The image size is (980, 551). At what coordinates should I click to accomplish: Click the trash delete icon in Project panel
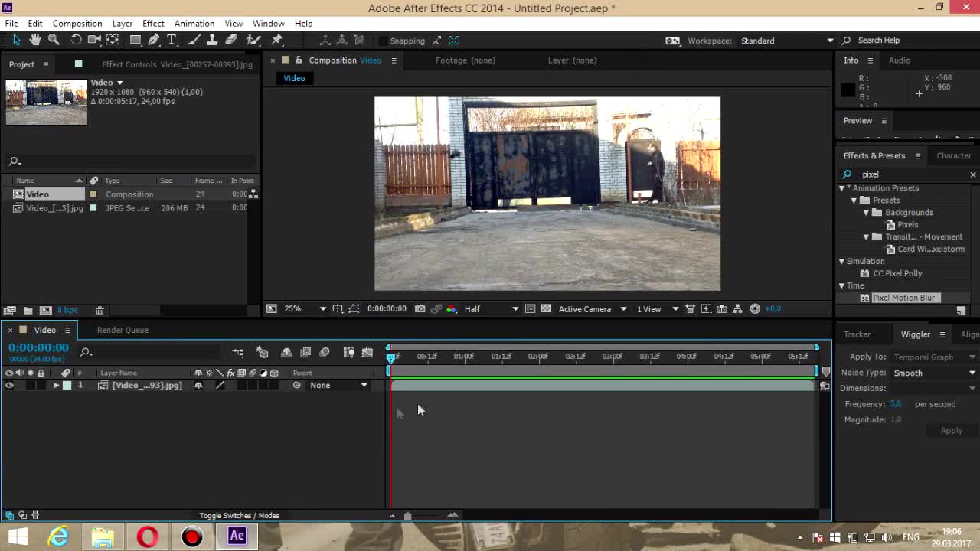(100, 310)
